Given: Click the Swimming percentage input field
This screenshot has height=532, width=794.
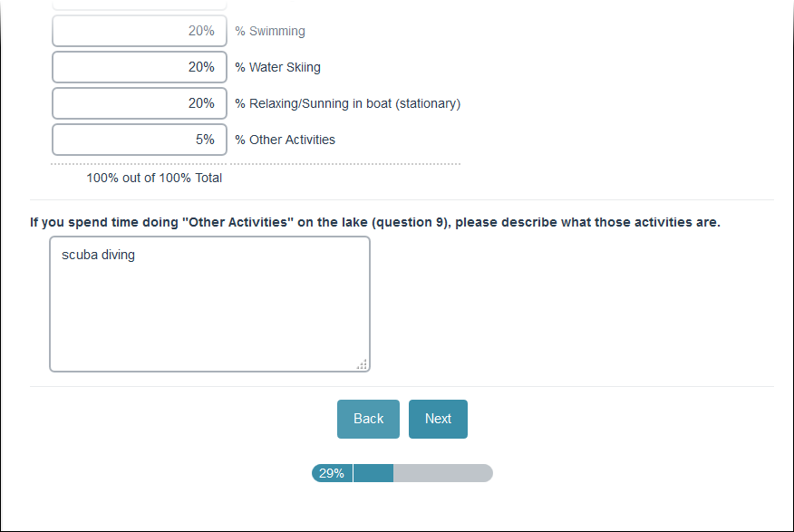Looking at the screenshot, I should 140,31.
